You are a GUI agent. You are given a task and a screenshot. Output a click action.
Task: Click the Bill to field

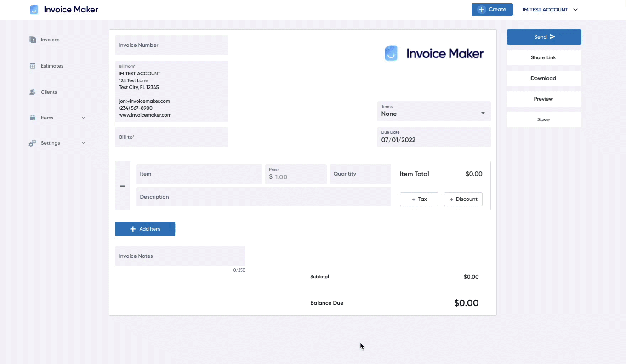171,137
